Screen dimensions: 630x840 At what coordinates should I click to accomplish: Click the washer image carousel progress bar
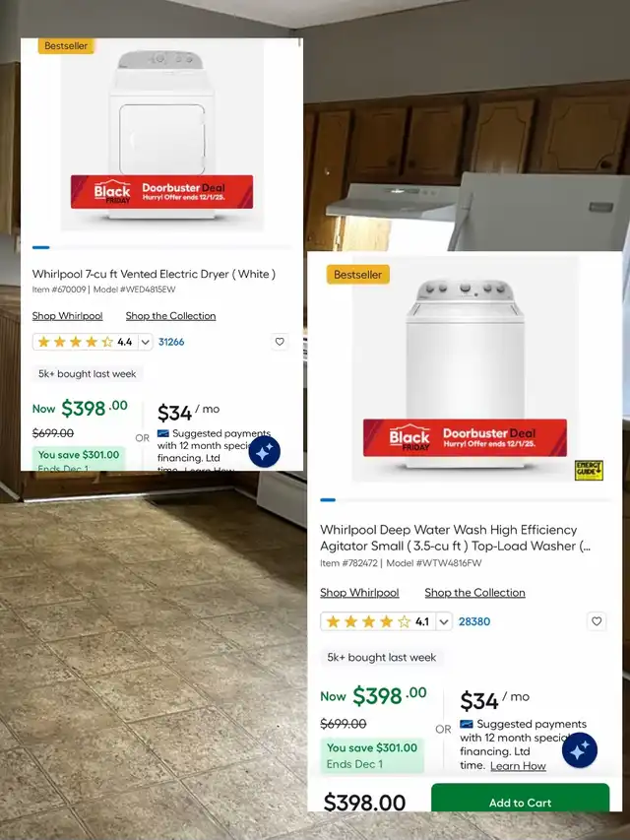465,500
